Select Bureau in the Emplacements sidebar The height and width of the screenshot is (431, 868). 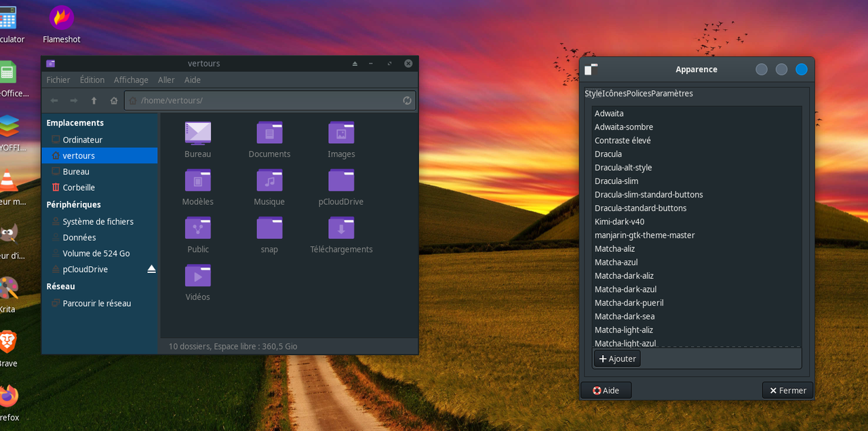tap(100, 172)
